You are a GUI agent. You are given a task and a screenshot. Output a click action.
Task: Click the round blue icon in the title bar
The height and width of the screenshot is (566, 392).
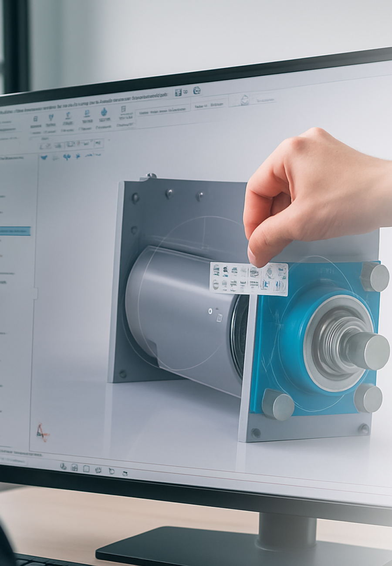pos(196,90)
